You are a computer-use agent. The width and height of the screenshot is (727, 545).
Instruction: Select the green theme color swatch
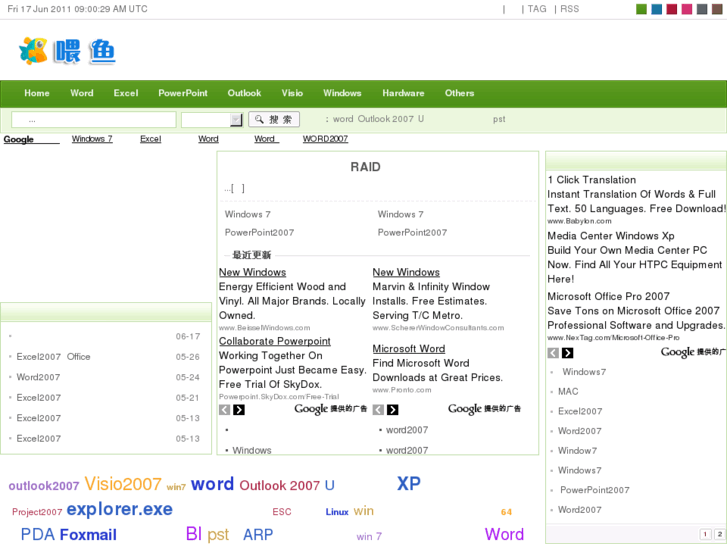(x=641, y=9)
